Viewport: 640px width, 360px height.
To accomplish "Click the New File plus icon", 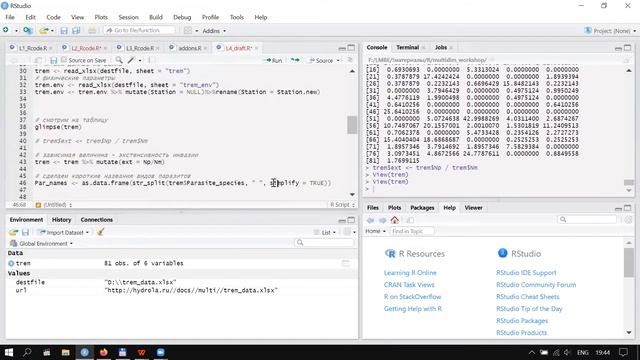I will point(6,30).
